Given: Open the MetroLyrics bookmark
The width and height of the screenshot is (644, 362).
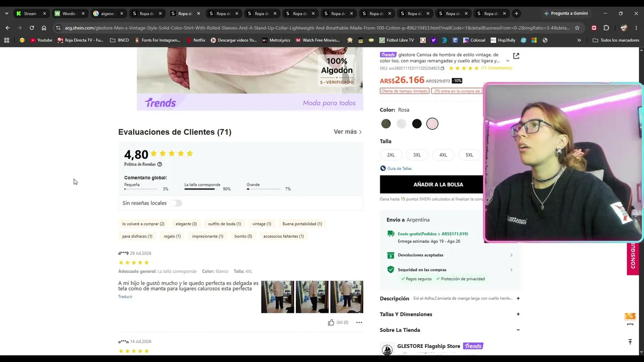Looking at the screenshot, I should point(276,40).
